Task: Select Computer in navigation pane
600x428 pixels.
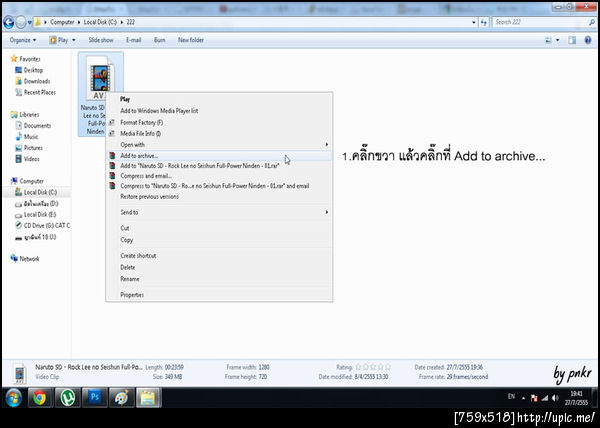Action: click(27, 181)
